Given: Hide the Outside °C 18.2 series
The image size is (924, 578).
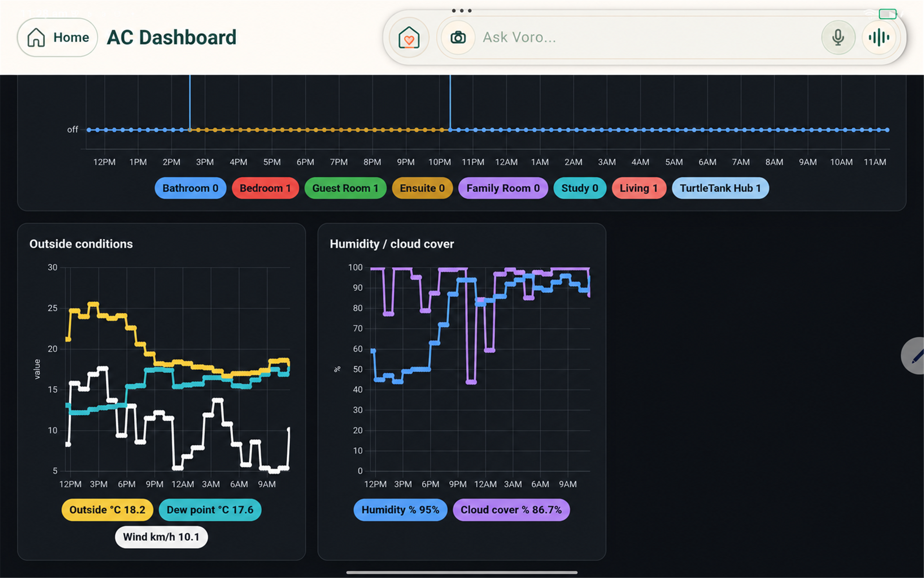Looking at the screenshot, I should point(107,510).
